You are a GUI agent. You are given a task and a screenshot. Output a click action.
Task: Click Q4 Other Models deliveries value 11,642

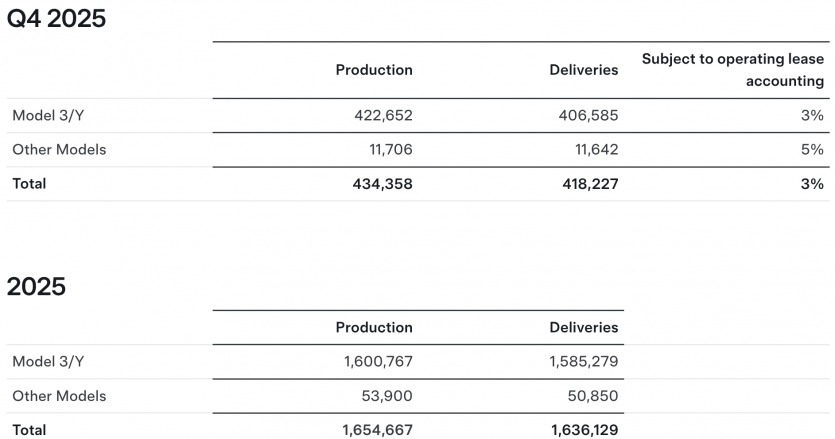(596, 150)
